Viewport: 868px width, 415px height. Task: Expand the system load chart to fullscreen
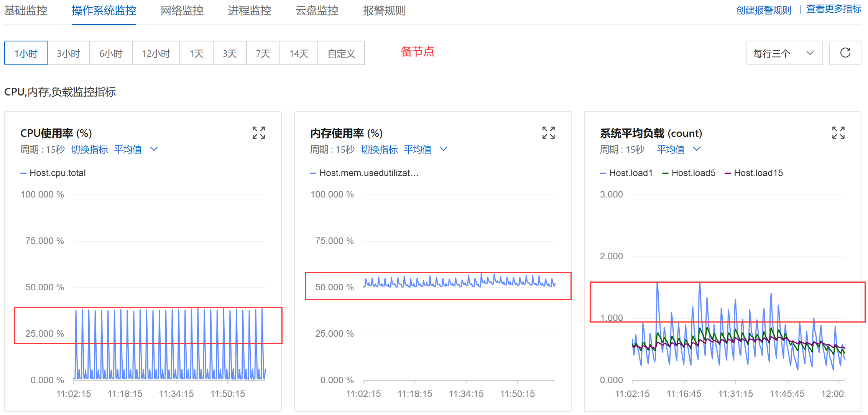[838, 133]
